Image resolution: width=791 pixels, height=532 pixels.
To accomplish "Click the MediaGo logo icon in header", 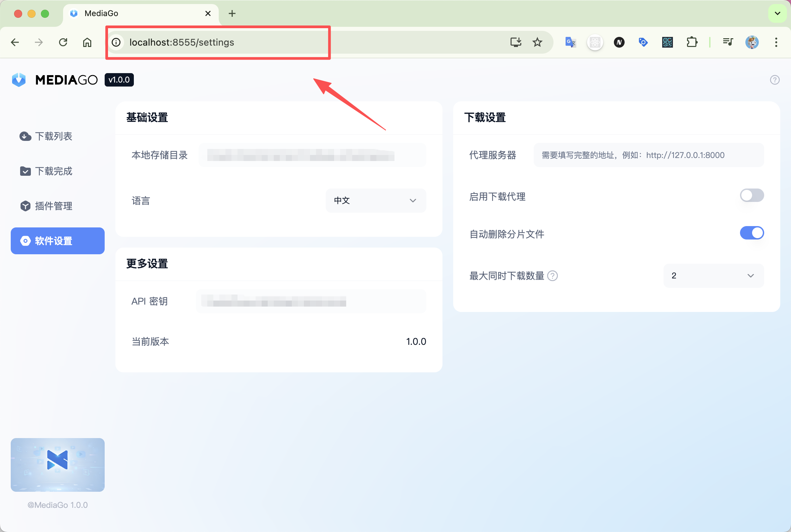I will click(x=19, y=80).
